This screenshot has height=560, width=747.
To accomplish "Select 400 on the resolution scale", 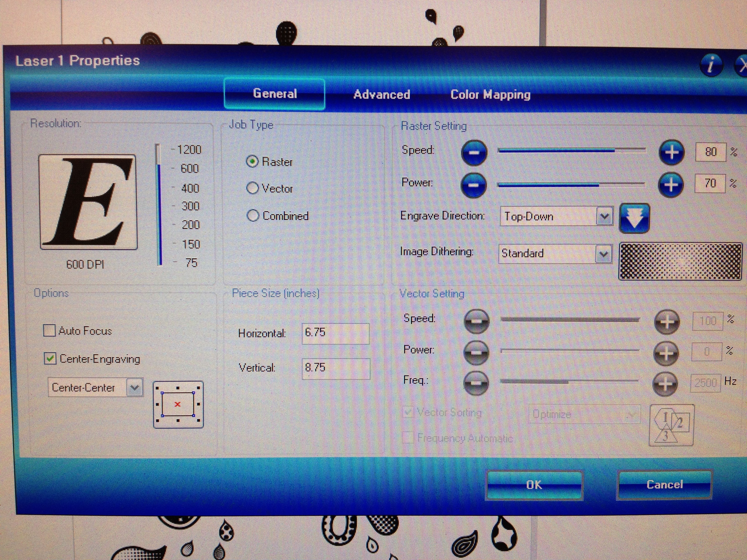I will coord(190,188).
